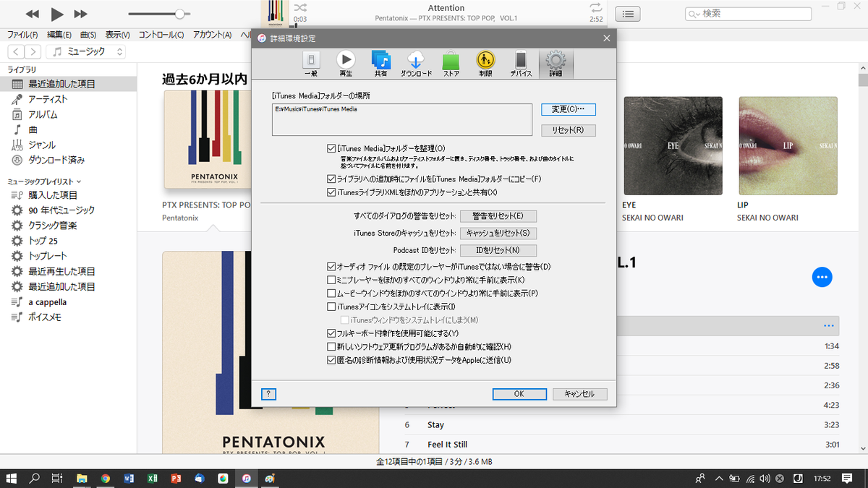868x488 pixels.
Task: Click the previous track button
Action: pos(32,14)
